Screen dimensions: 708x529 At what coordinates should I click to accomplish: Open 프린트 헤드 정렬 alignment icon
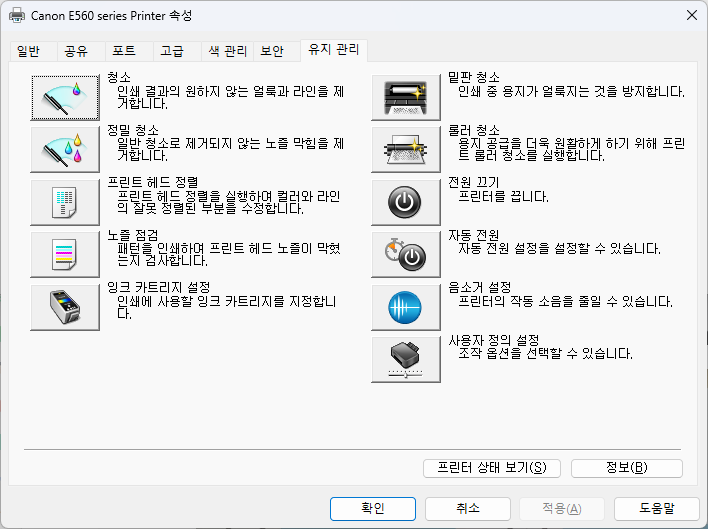coord(65,202)
